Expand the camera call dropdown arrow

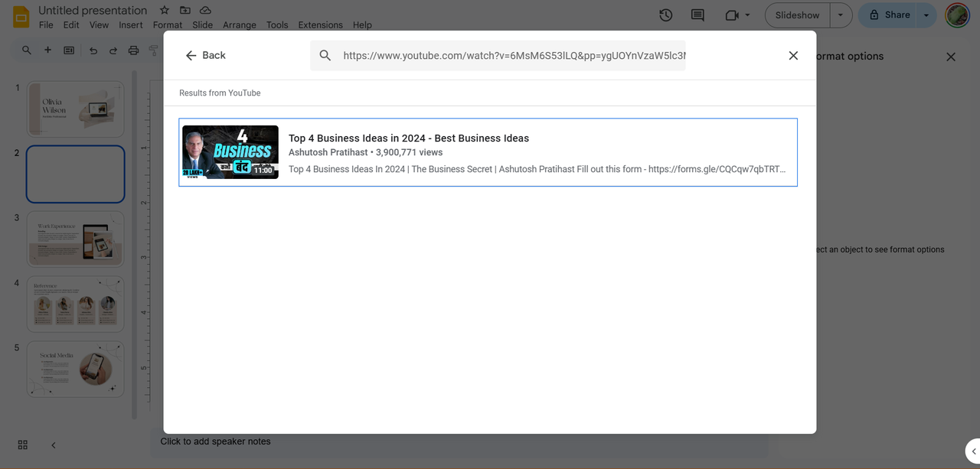click(x=747, y=15)
